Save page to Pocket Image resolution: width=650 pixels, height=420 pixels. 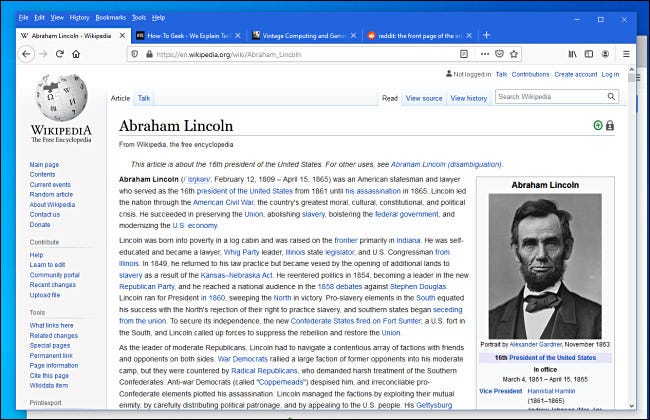(500, 54)
